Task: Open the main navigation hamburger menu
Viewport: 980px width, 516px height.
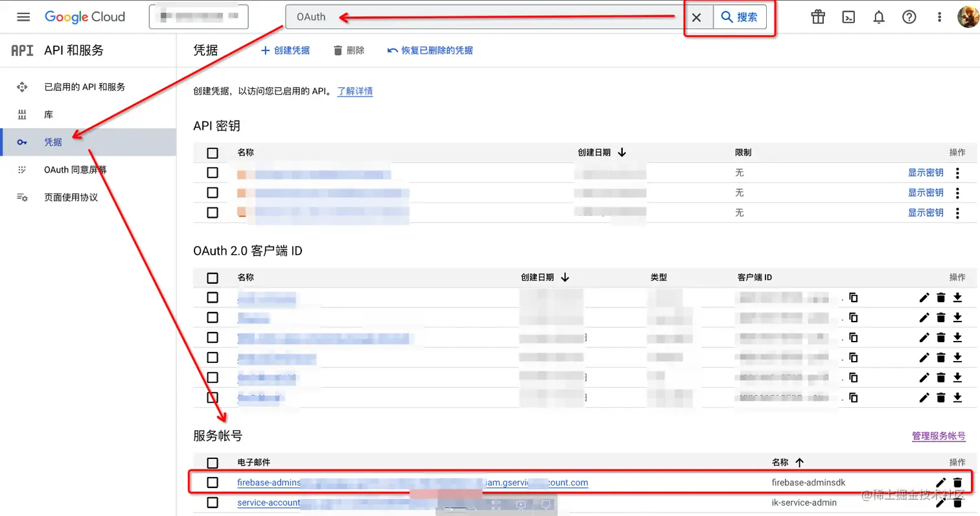Action: pyautogui.click(x=23, y=17)
